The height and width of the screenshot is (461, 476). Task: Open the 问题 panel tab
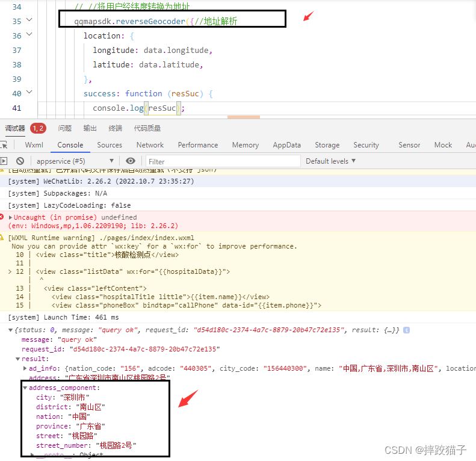tap(64, 128)
